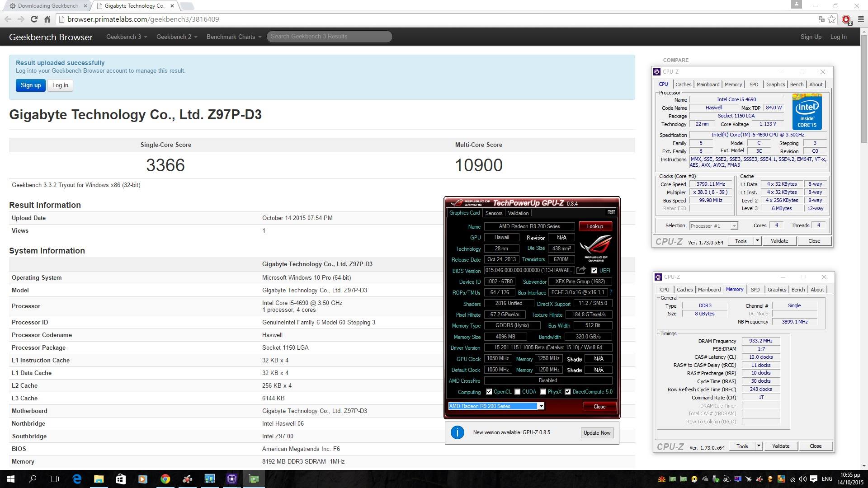Image resolution: width=868 pixels, height=488 pixels.
Task: Click the browser back arrow
Action: 8,19
